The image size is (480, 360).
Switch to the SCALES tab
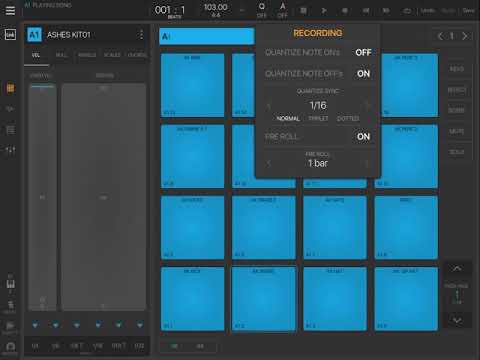(x=112, y=55)
